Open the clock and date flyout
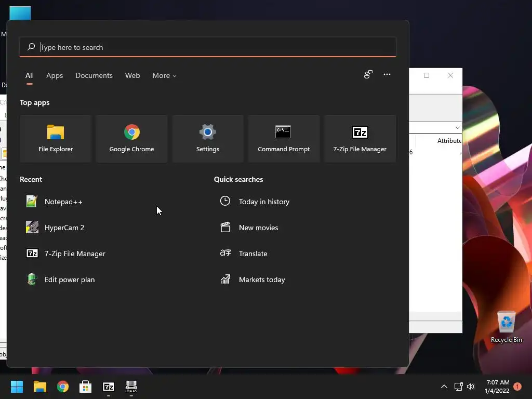Viewport: 532px width, 399px height. (497, 387)
